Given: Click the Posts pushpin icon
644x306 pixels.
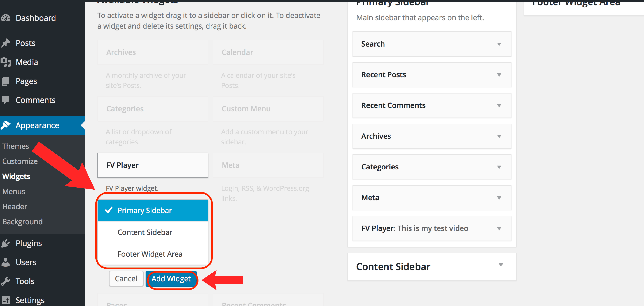Looking at the screenshot, I should pyautogui.click(x=6, y=43).
